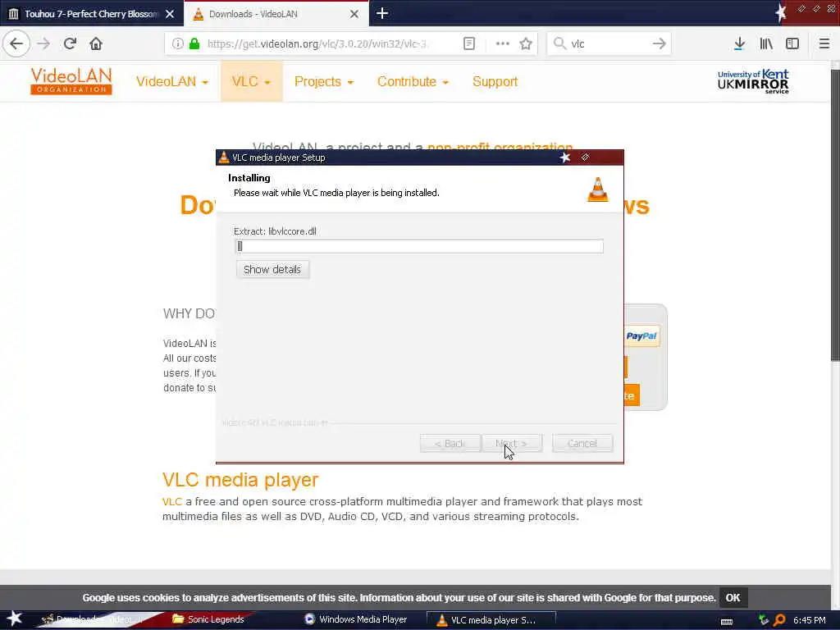Open the Firefox hamburger menu
The width and height of the screenshot is (840, 630).
[x=824, y=43]
